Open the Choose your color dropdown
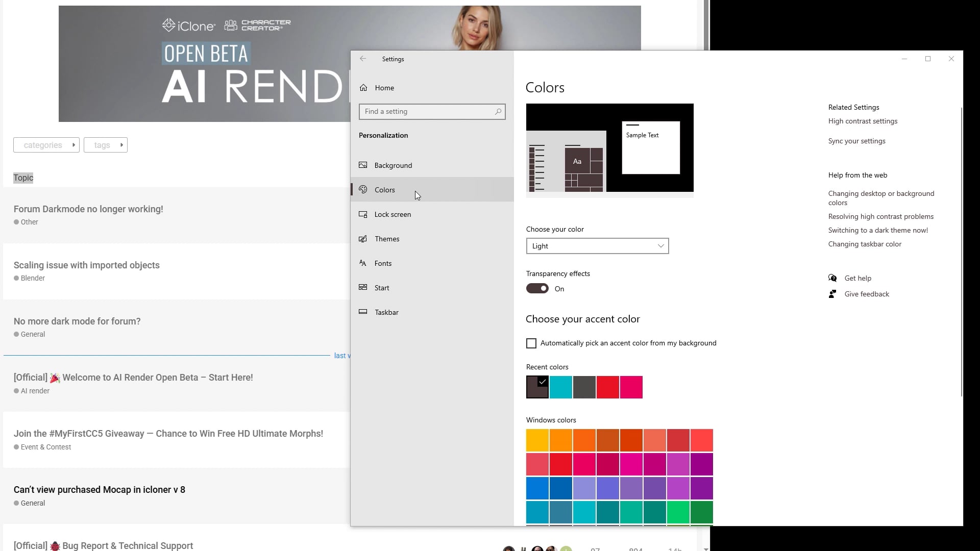This screenshot has width=980, height=551. click(x=597, y=246)
